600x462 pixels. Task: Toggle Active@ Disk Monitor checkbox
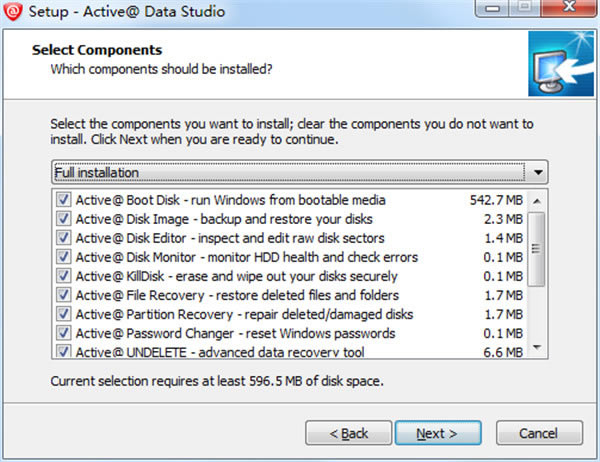click(x=64, y=256)
